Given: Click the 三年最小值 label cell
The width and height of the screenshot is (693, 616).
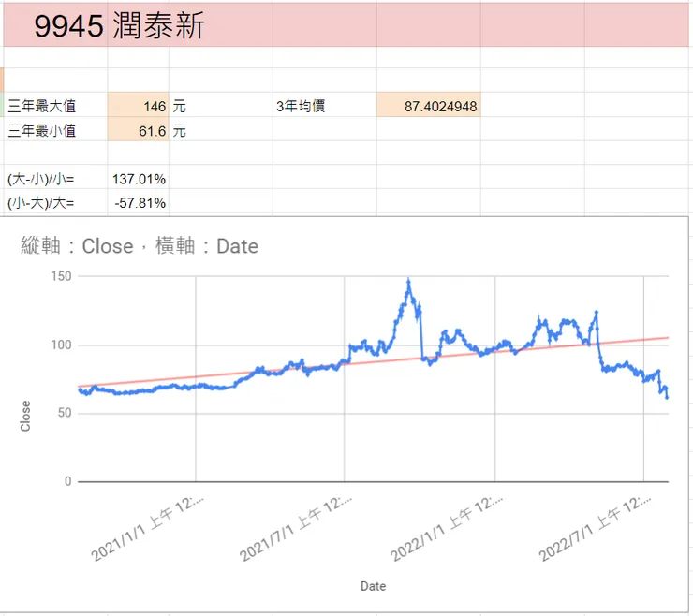Looking at the screenshot, I should [55, 129].
